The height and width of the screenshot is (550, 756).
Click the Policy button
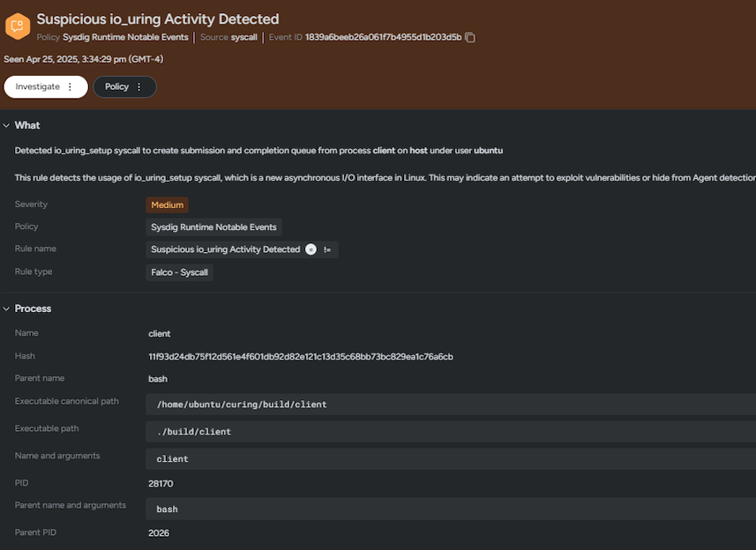tap(116, 87)
